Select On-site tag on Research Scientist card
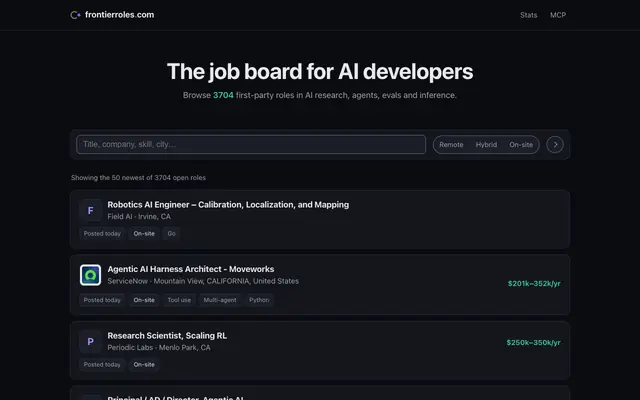640x400 pixels. tap(144, 364)
